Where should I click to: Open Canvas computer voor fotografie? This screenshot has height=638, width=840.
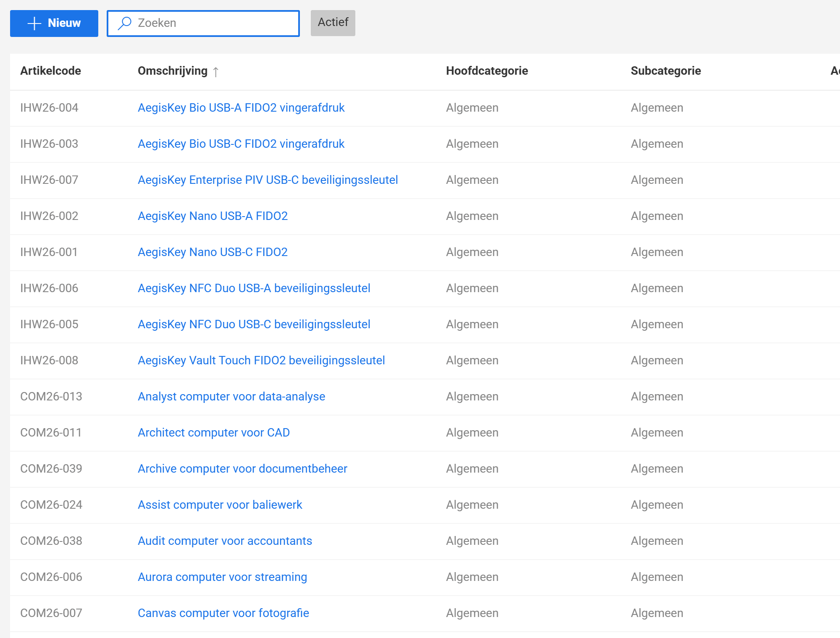point(223,613)
